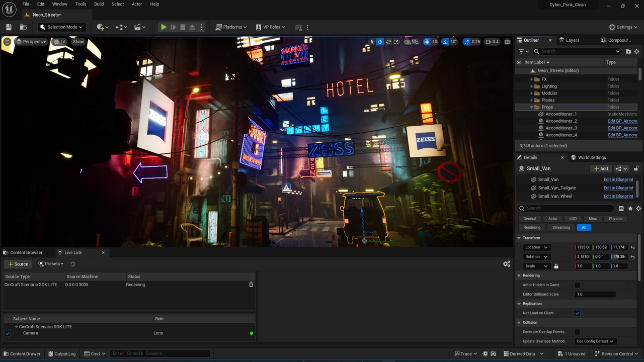Viewport: 644px width, 362px height.
Task: Switch to the Layers tab
Action: [569, 40]
